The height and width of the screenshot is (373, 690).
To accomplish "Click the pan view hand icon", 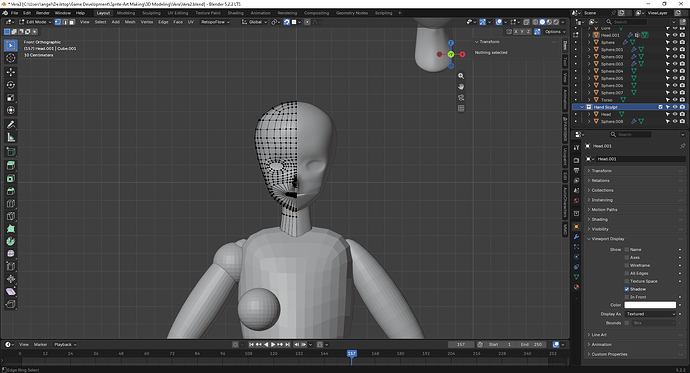I will (461, 87).
